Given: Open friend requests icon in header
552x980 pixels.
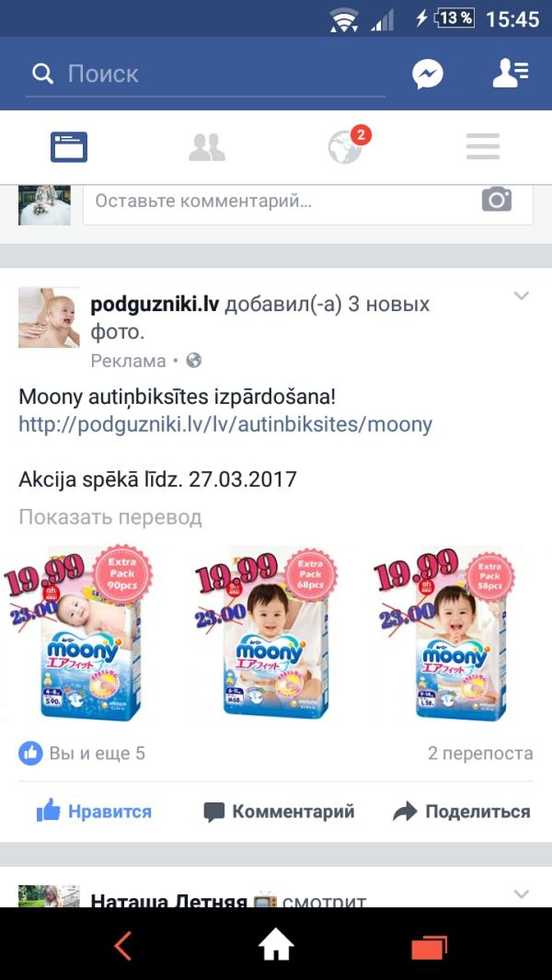Looking at the screenshot, I should point(510,74).
